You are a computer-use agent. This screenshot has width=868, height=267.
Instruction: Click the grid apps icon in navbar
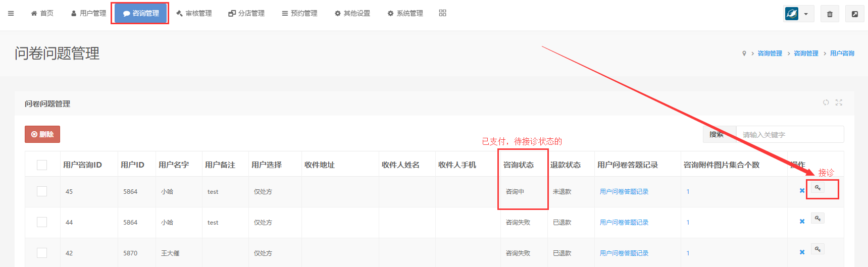pos(442,13)
